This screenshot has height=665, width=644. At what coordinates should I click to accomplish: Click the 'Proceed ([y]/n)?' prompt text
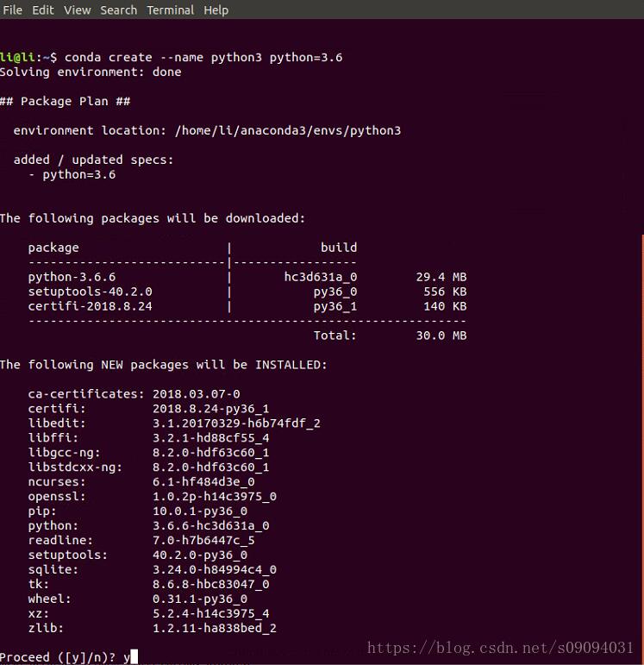pyautogui.click(x=58, y=657)
